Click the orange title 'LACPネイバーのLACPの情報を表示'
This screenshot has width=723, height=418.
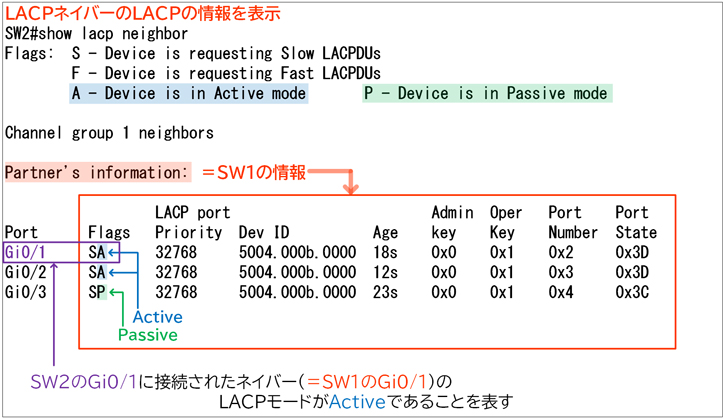142,13
